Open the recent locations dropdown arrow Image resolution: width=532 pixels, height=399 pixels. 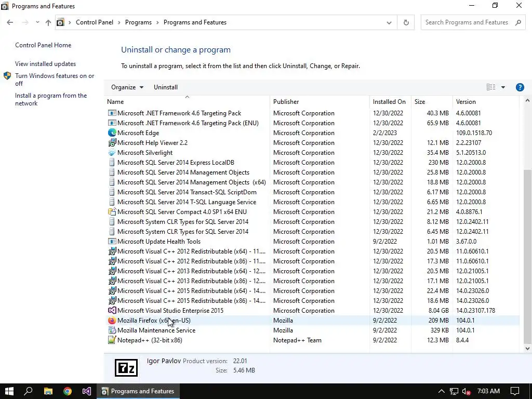point(37,22)
